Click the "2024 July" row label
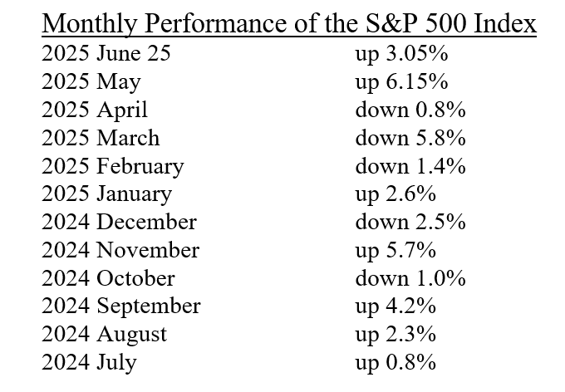 tap(89, 362)
